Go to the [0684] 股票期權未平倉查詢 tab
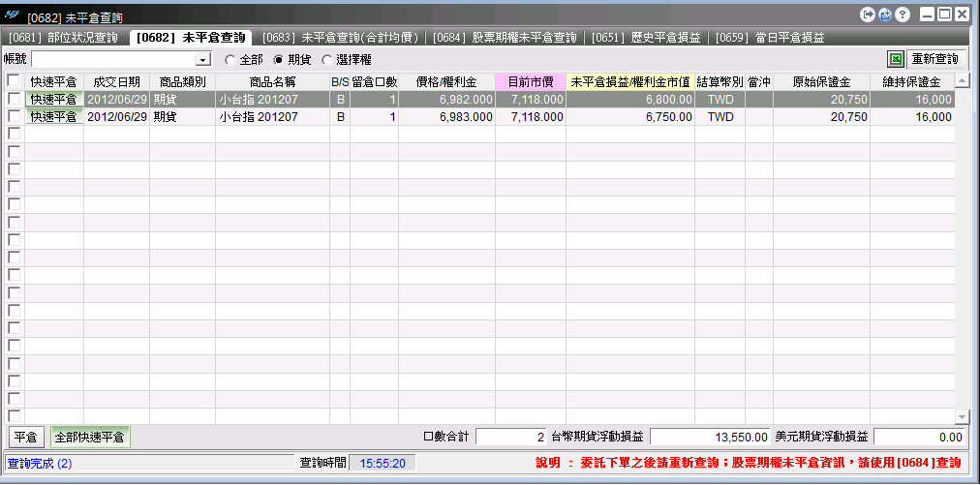The width and height of the screenshot is (980, 485). (x=505, y=38)
